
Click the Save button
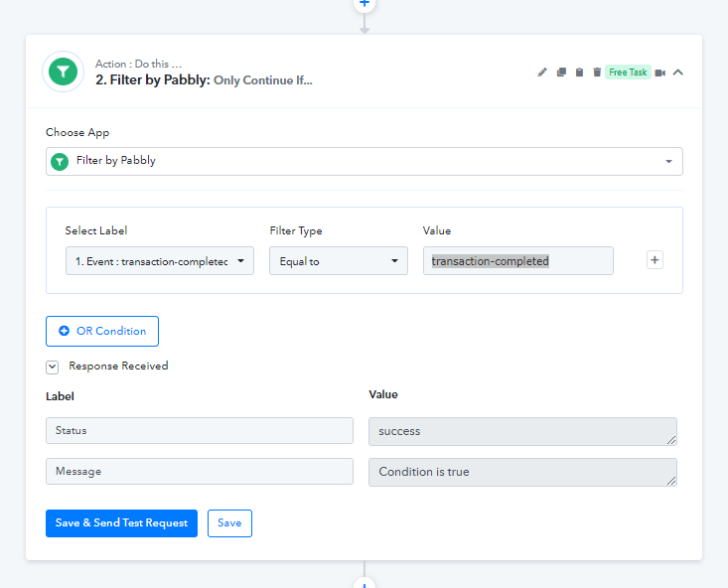point(229,523)
